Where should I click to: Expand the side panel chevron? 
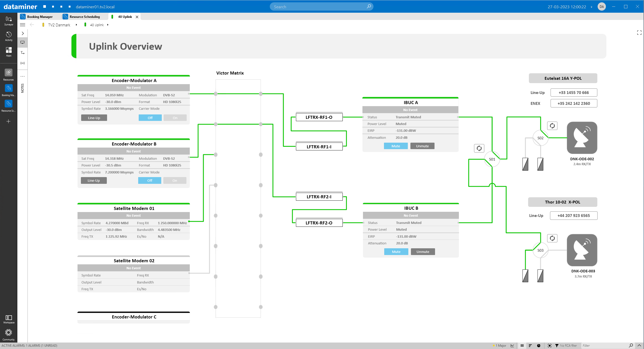point(23,33)
